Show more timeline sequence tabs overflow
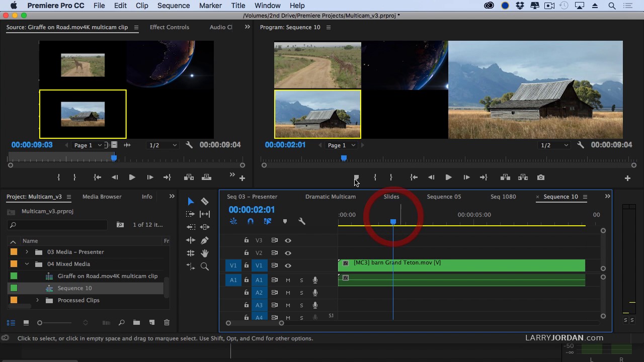The height and width of the screenshot is (362, 644). (607, 196)
